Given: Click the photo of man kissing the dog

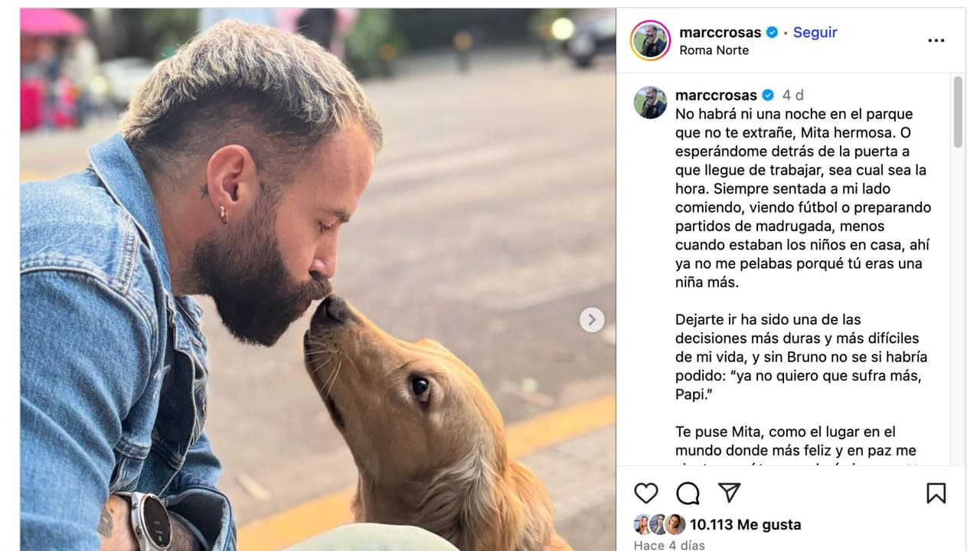Looking at the screenshot, I should [318, 279].
